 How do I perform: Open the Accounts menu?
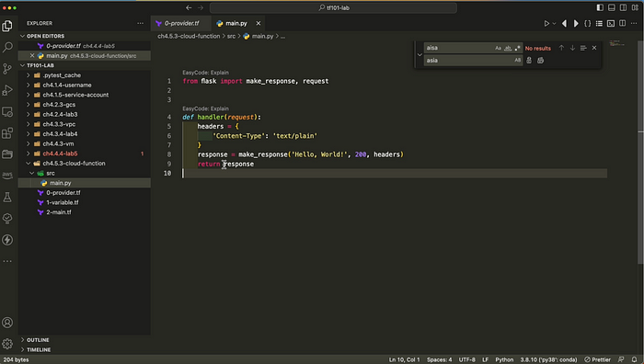pos(7,323)
